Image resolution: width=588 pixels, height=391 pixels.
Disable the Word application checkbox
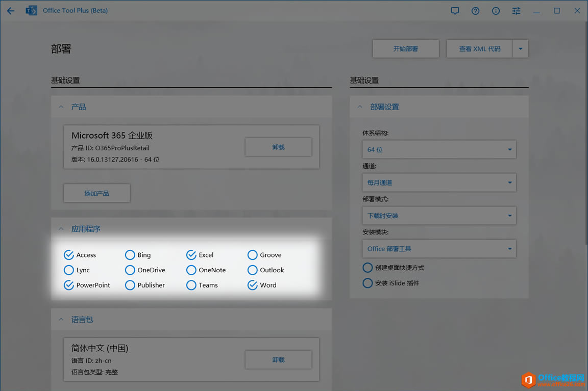(252, 285)
